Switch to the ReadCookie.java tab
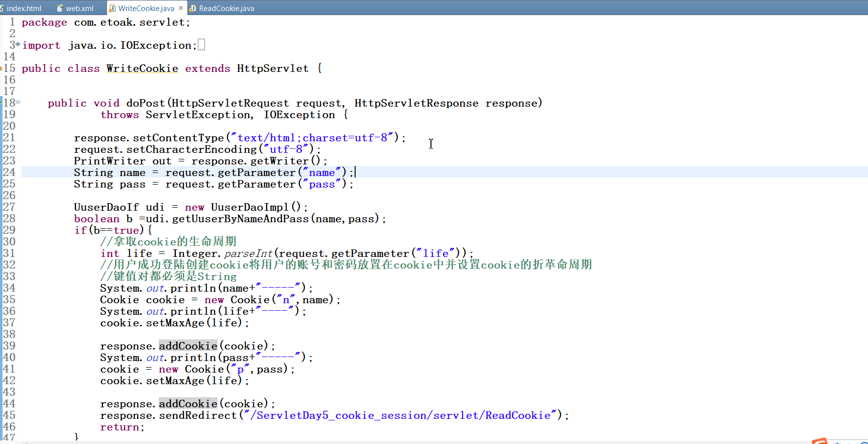Image resolution: width=868 pixels, height=444 pixels. pos(227,8)
